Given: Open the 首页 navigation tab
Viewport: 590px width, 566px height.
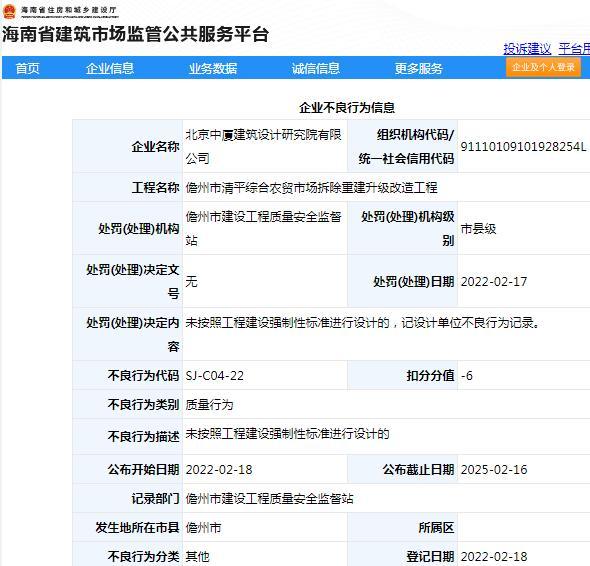Looking at the screenshot, I should [x=27, y=68].
